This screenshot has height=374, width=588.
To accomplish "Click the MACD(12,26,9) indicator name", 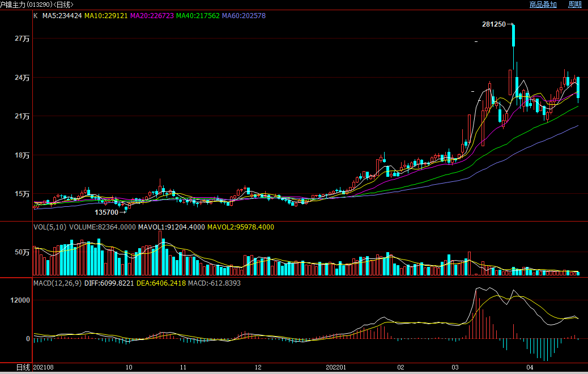I will click(x=58, y=283).
